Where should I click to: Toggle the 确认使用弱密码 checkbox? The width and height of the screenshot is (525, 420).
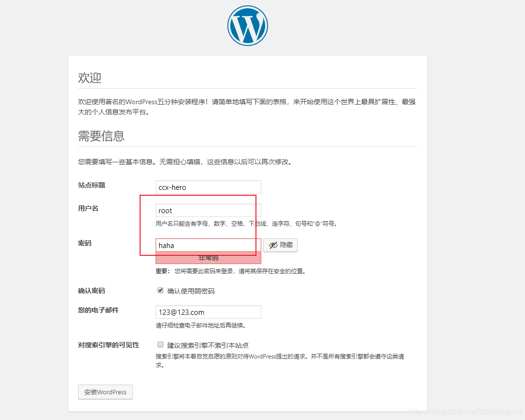pos(161,290)
